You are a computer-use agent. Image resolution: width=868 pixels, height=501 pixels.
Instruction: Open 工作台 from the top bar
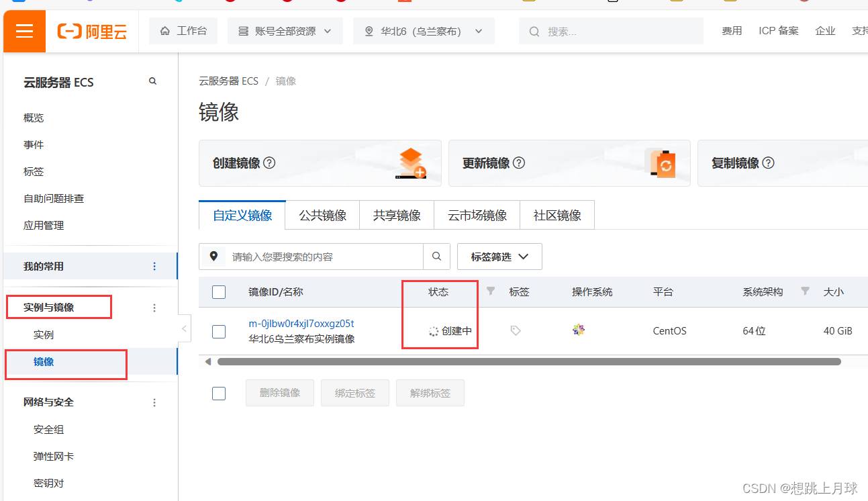(x=183, y=31)
